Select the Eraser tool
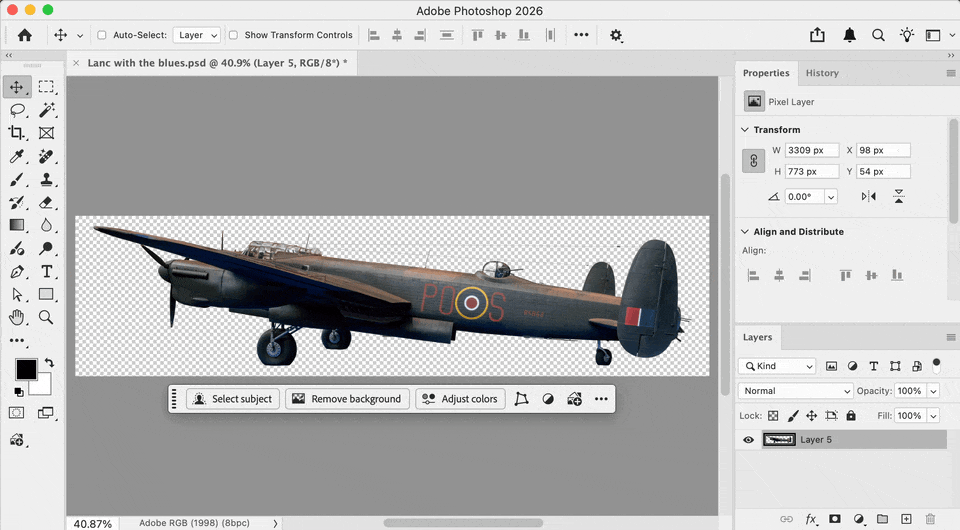Screen dimensions: 960x530 pyautogui.click(x=46, y=203)
